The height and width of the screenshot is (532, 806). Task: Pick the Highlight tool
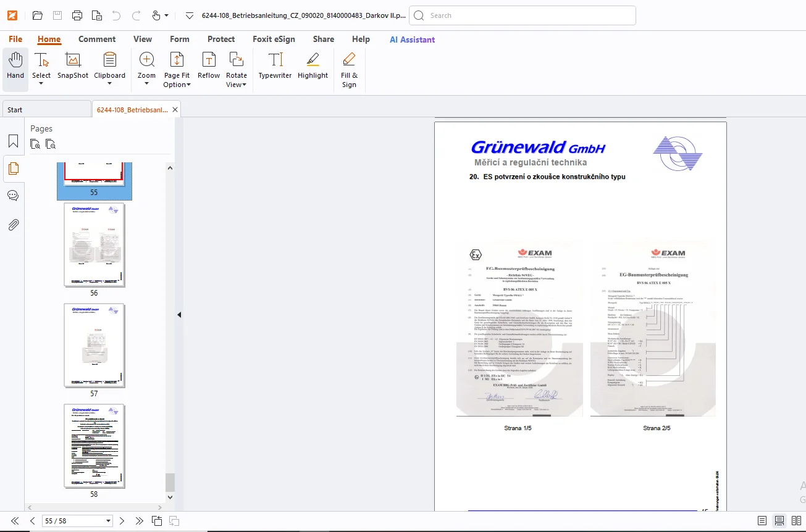(x=313, y=66)
